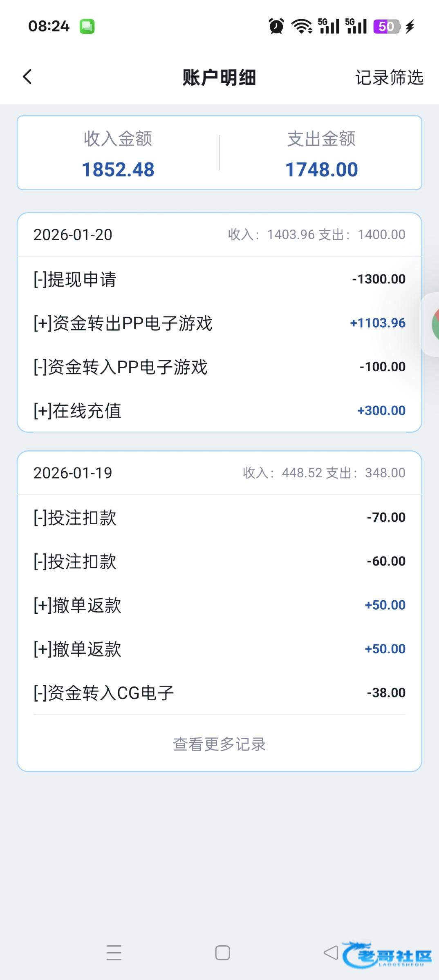Tap the battery level indicator
The height and width of the screenshot is (980, 439).
tap(387, 27)
